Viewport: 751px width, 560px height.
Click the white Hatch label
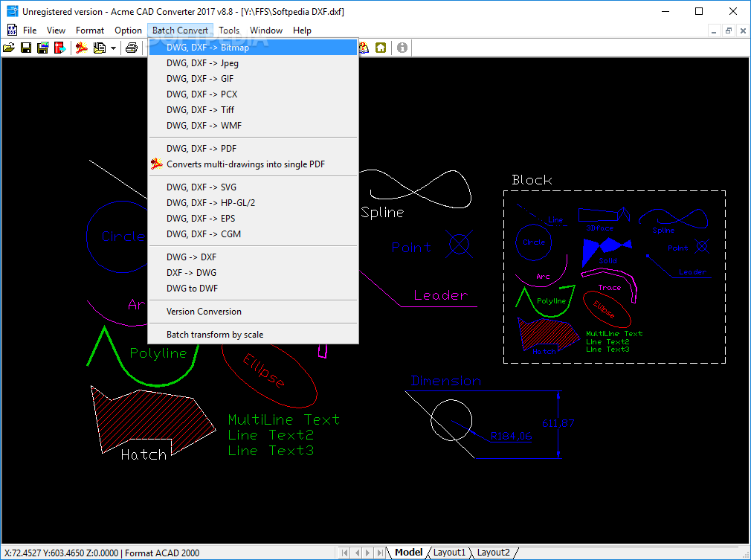click(x=144, y=454)
